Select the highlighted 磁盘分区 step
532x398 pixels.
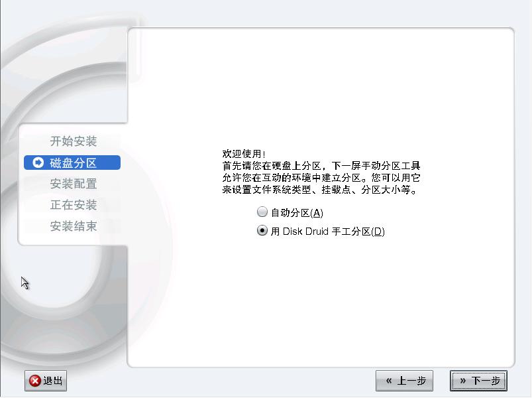[x=72, y=163]
